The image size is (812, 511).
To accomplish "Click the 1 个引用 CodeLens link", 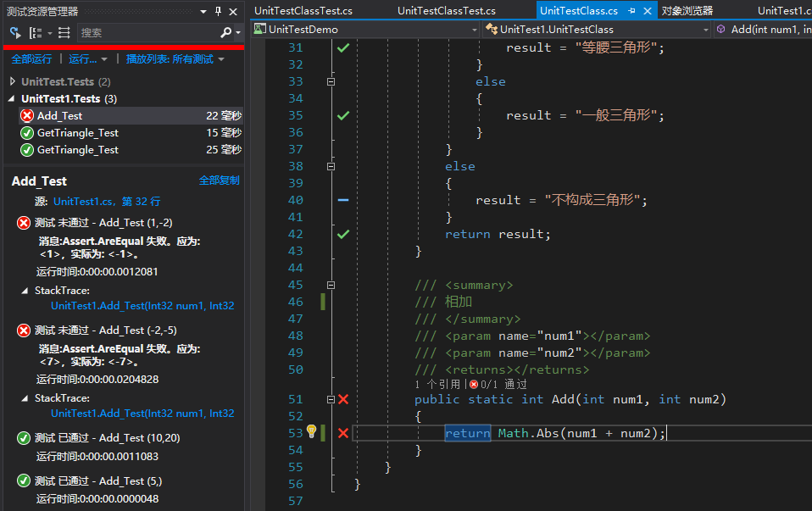I will [x=437, y=384].
